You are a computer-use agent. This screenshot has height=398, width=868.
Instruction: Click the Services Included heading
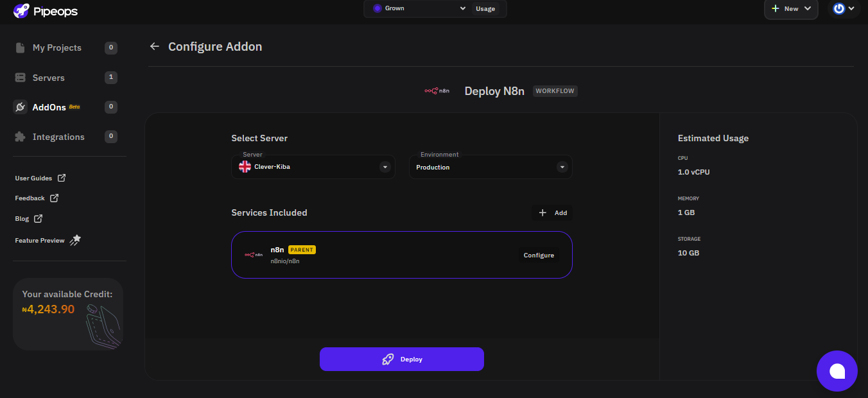(270, 212)
